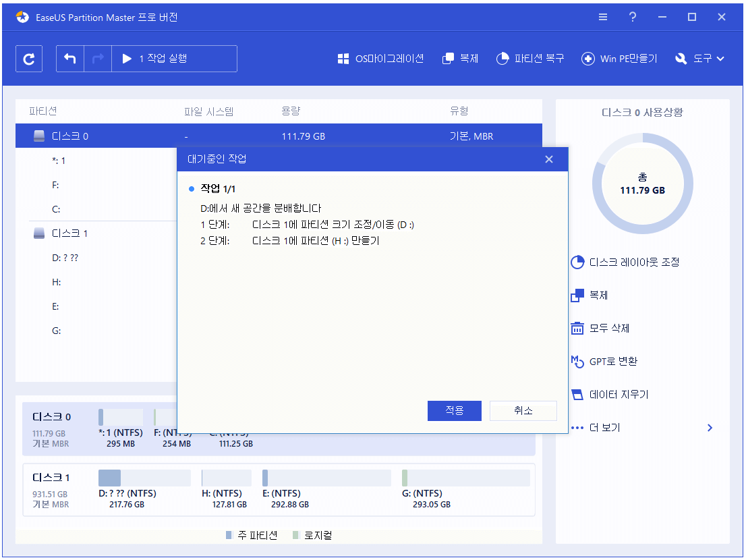Open the help question mark menu
746x560 pixels.
point(633,18)
